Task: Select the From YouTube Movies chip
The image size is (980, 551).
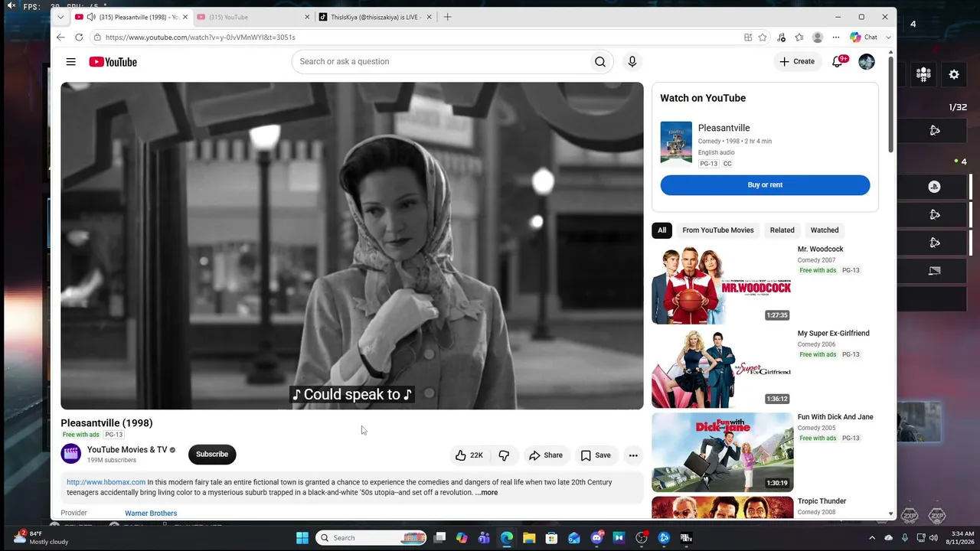Action: coord(718,230)
